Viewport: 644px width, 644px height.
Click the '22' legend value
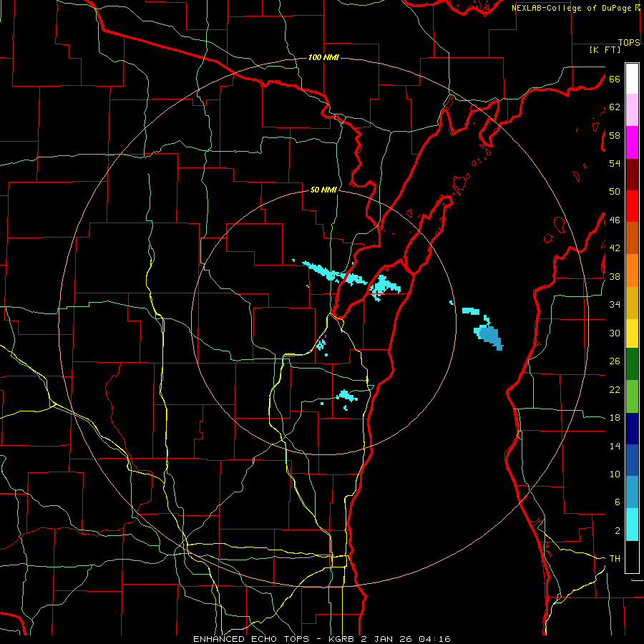click(615, 389)
